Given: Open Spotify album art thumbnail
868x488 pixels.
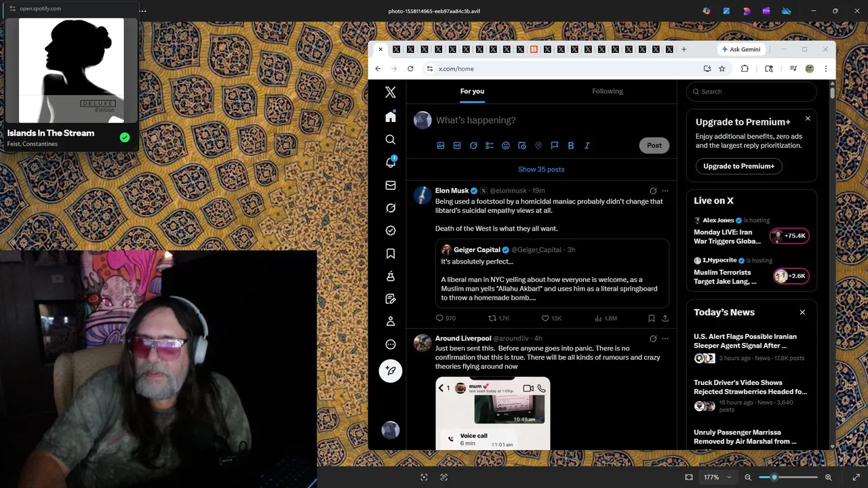Looking at the screenshot, I should pyautogui.click(x=71, y=70).
